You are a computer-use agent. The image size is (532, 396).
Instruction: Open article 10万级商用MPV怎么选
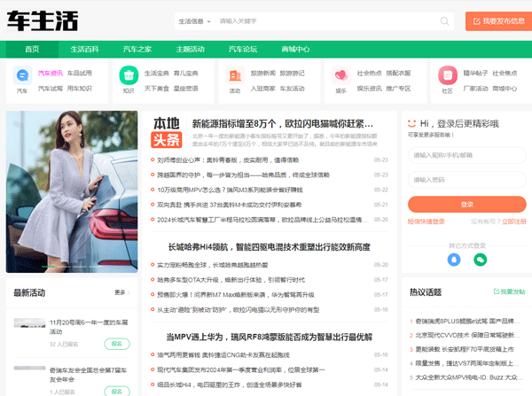230,190
